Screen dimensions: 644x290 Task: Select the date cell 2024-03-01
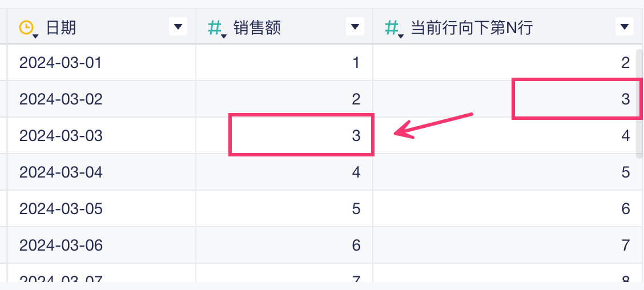(61, 62)
